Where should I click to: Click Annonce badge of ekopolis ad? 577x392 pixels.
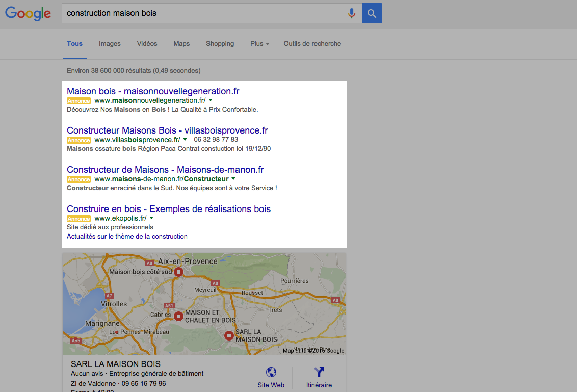click(x=78, y=219)
